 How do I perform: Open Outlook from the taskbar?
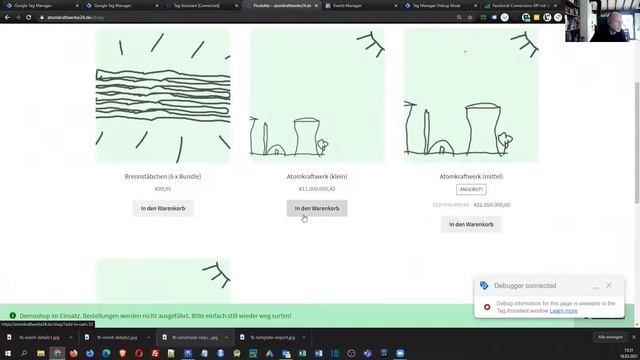tap(286, 353)
